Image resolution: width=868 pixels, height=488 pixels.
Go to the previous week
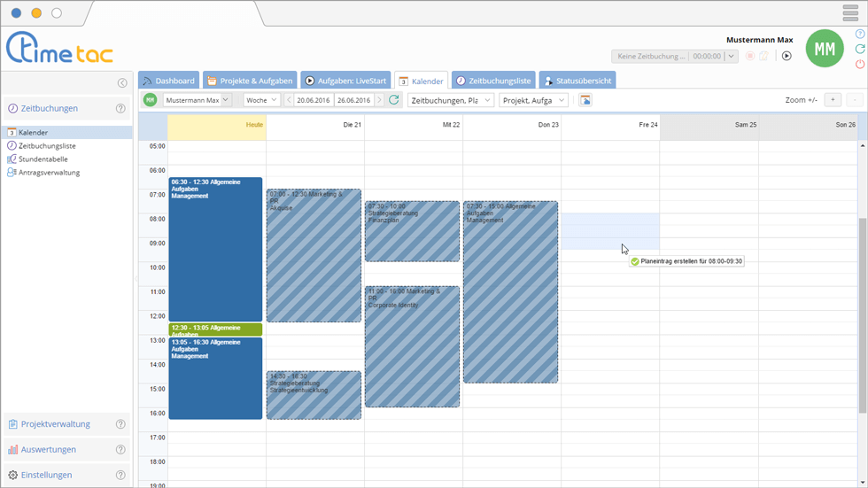pos(289,100)
